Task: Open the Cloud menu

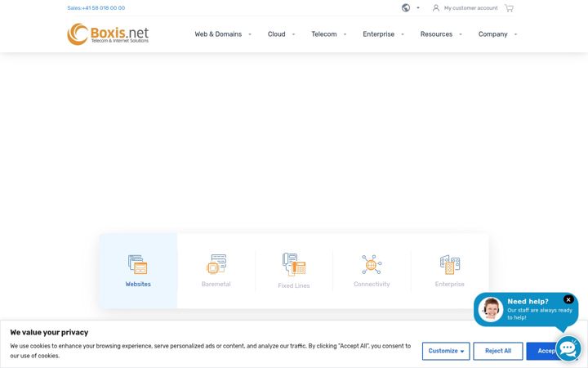Action: (x=276, y=34)
